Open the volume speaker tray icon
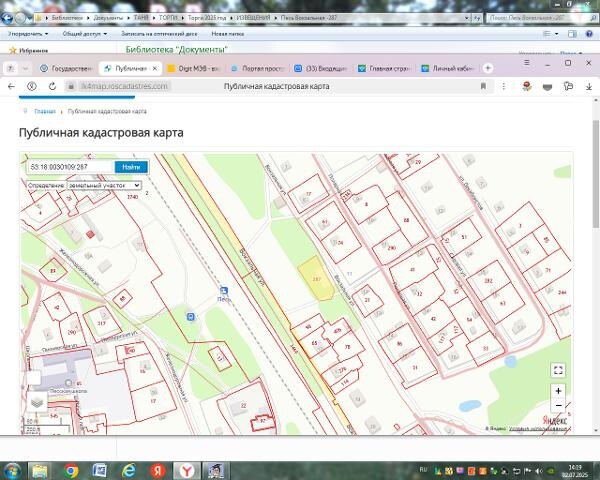600x480 pixels. click(539, 471)
